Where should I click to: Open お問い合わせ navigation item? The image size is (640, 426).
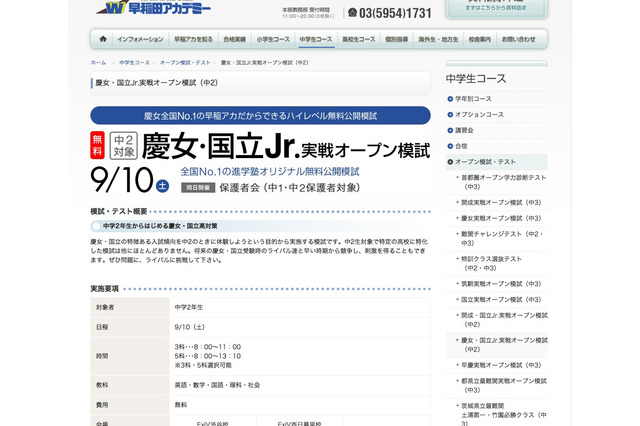(518, 40)
